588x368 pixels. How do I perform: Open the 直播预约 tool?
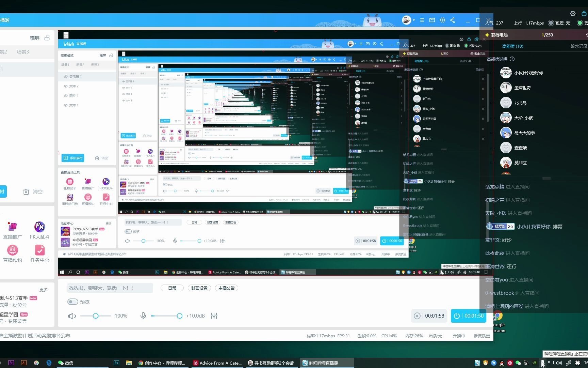(x=13, y=254)
